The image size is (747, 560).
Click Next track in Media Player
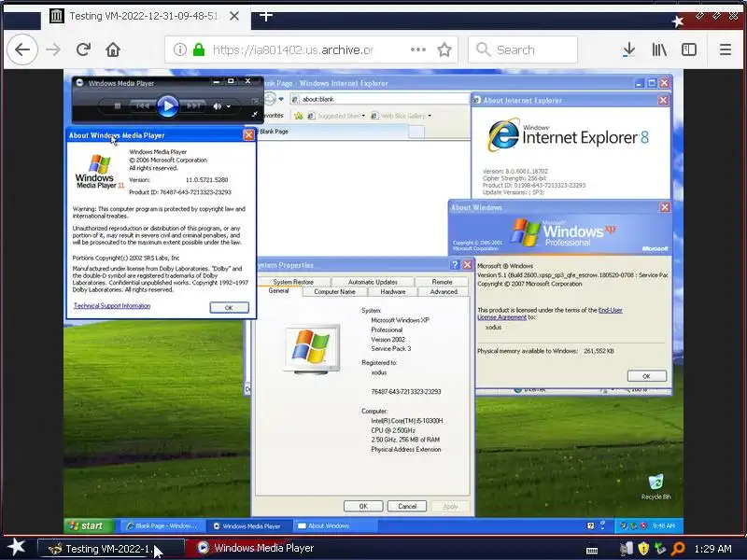193,105
